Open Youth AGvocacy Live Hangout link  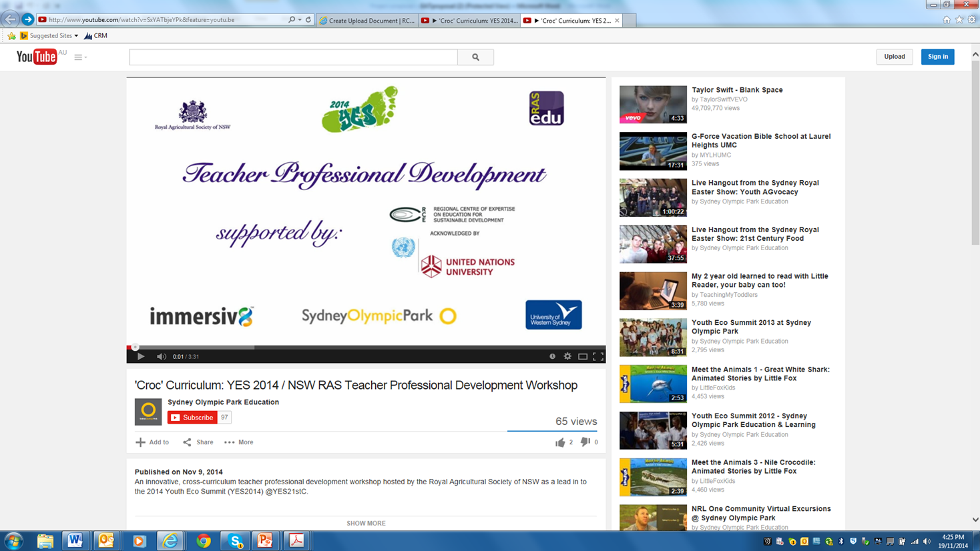pyautogui.click(x=755, y=187)
